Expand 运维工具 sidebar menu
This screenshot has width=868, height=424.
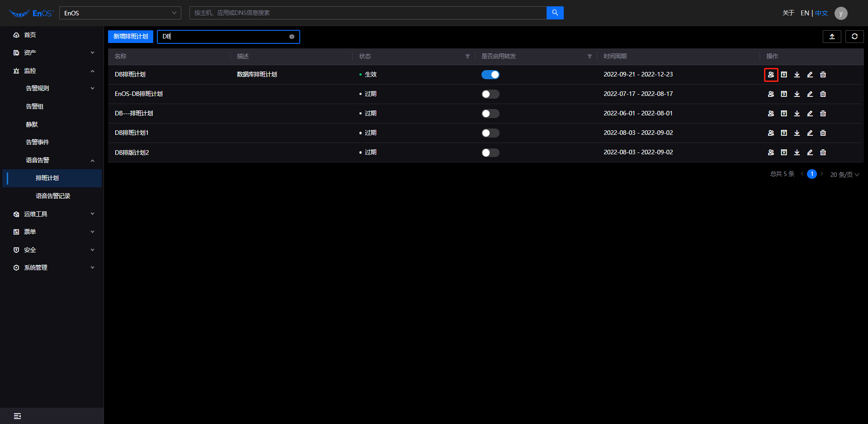click(x=52, y=214)
